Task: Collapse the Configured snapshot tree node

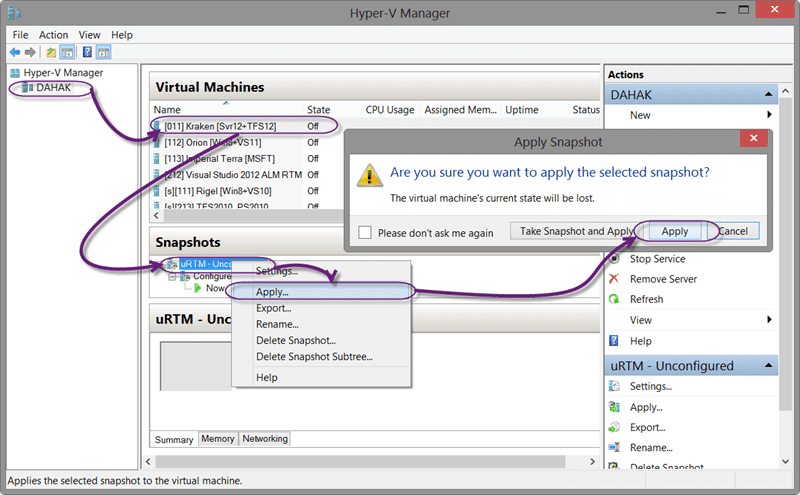Action: [x=172, y=276]
